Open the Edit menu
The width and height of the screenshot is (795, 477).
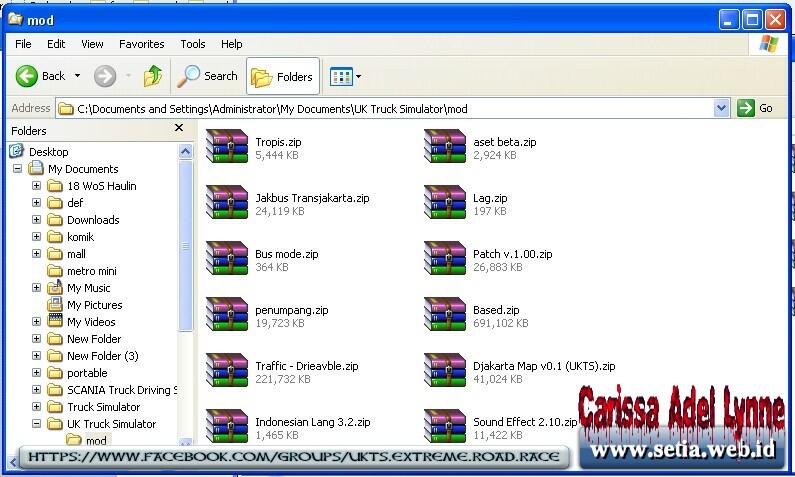point(56,44)
